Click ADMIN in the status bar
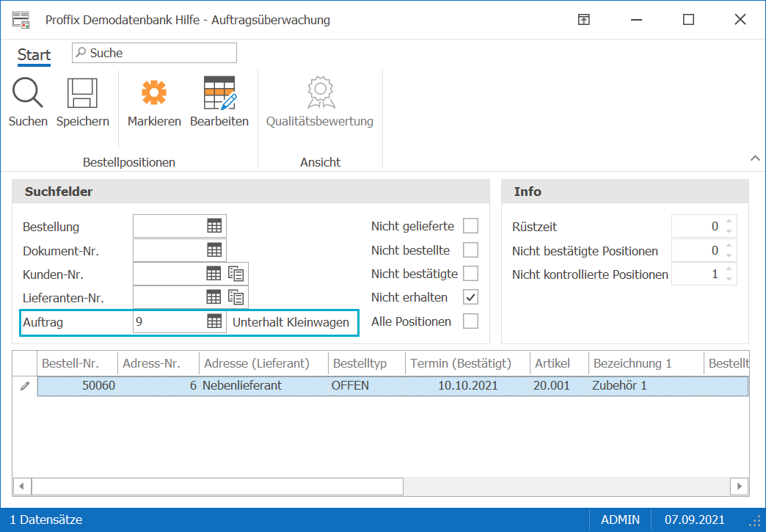This screenshot has height=532, width=766. point(621,520)
